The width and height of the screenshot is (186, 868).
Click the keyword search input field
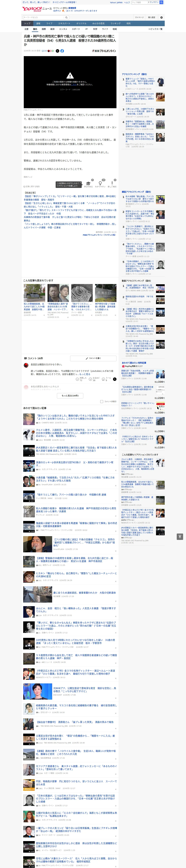point(44,17)
